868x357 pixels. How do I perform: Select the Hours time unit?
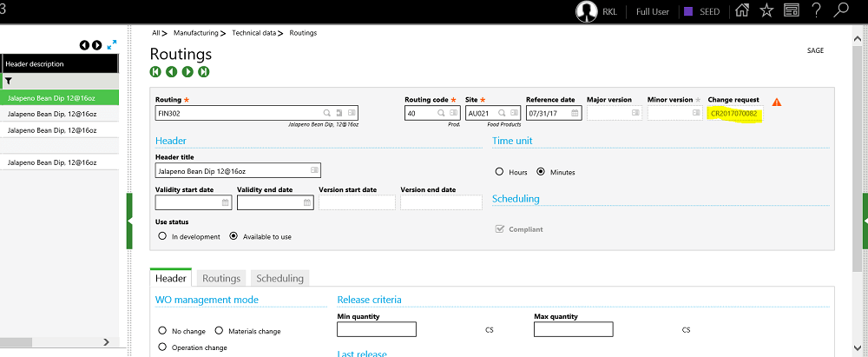(499, 172)
